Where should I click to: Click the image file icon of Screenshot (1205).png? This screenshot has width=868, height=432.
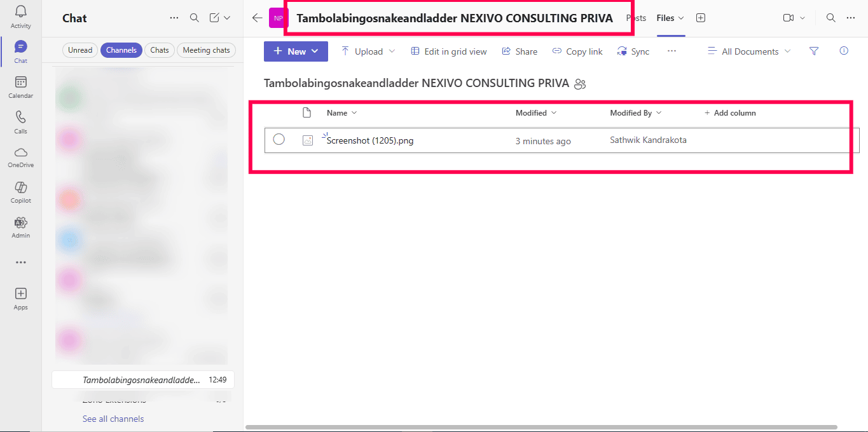(x=308, y=140)
